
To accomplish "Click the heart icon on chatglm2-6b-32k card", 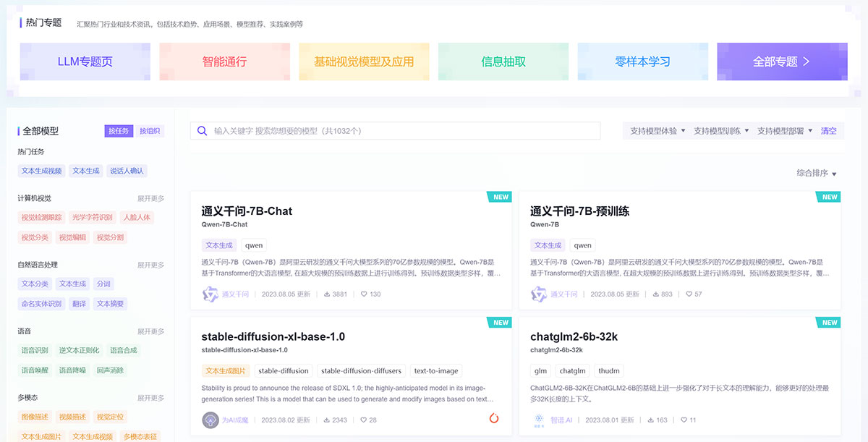I will 684,420.
